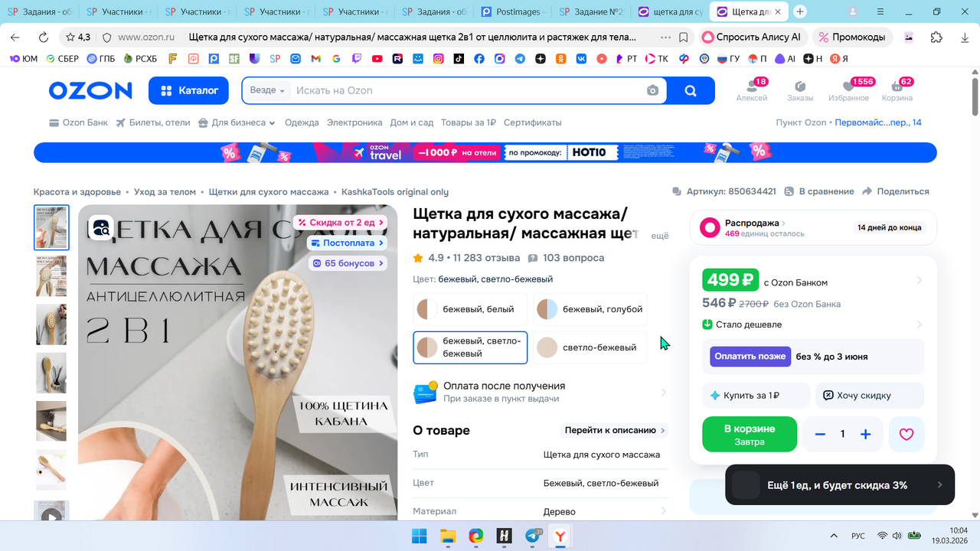This screenshot has width=980, height=551.
Task: Increase quantity with plus button
Action: point(866,434)
